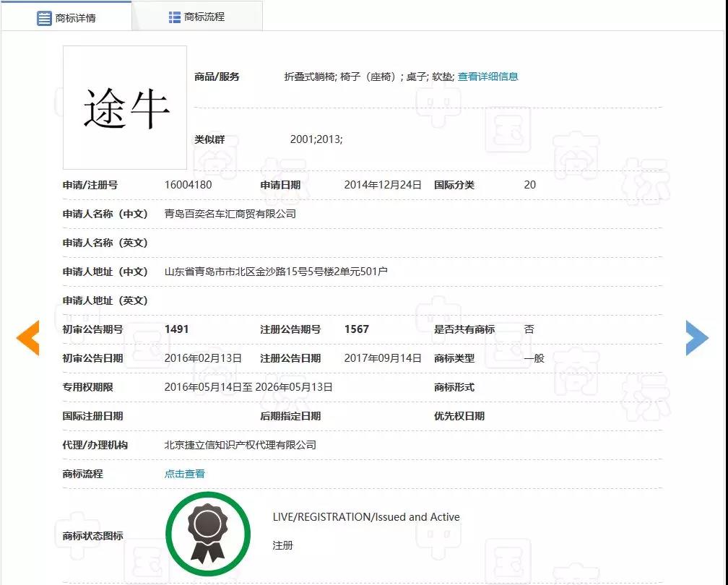Screen dimensions: 728x585
Task: Open the 查看详细信息 link for goods/services
Action: pyautogui.click(x=487, y=77)
